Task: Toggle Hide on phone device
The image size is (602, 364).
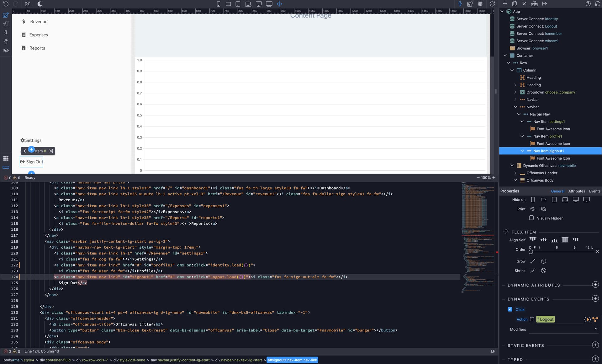Action: [x=533, y=200]
